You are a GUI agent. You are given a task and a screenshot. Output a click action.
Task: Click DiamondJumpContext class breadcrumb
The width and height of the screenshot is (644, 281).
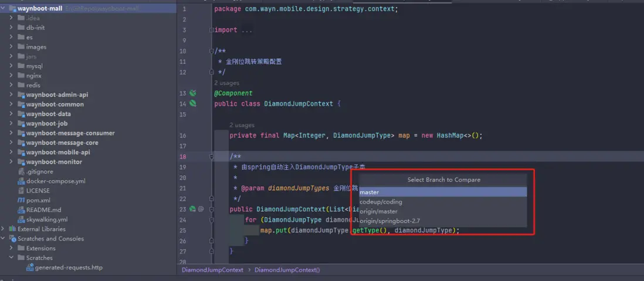click(212, 270)
